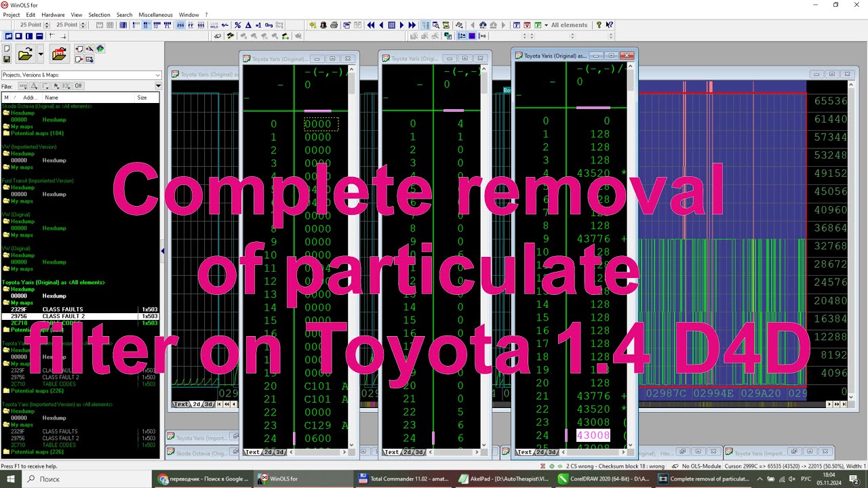The width and height of the screenshot is (868, 488).
Task: Open the Project menu
Action: [x=12, y=14]
